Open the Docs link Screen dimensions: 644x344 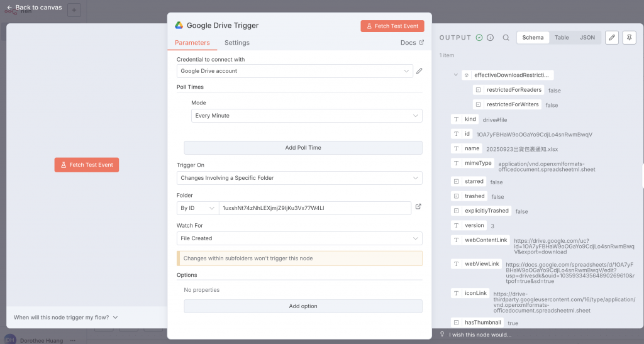412,43
